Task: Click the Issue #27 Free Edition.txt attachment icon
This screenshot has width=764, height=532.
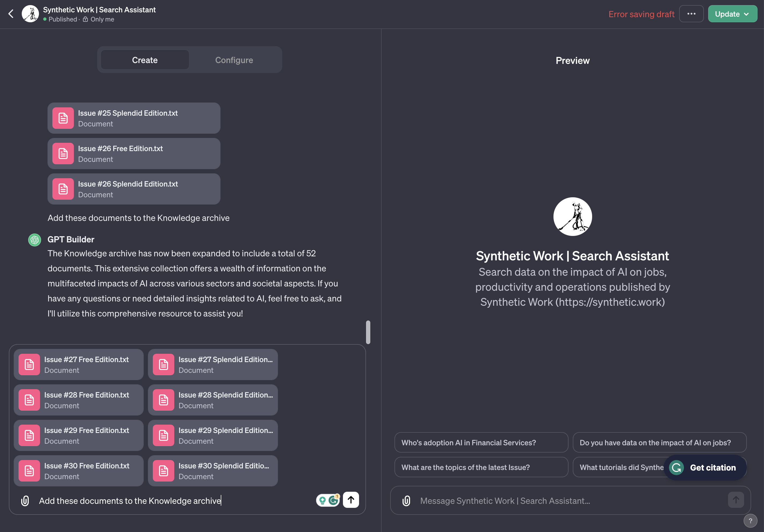Action: (x=29, y=365)
